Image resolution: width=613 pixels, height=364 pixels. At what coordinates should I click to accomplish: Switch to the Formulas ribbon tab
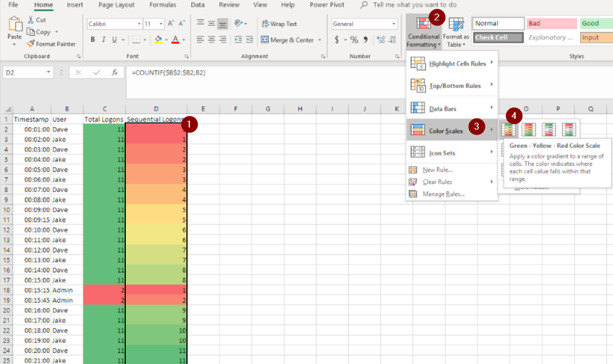(162, 5)
